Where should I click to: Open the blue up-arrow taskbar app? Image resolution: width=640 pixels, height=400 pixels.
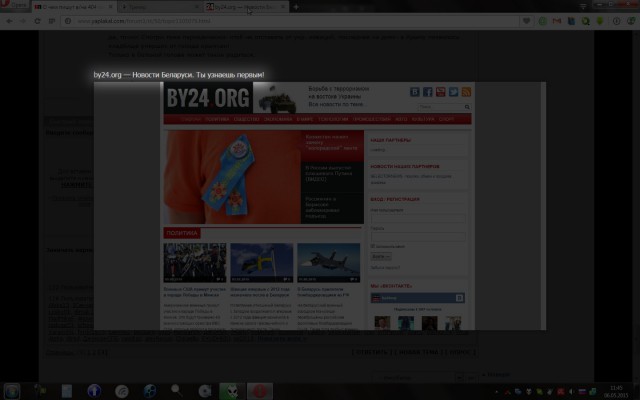[x=94, y=391]
